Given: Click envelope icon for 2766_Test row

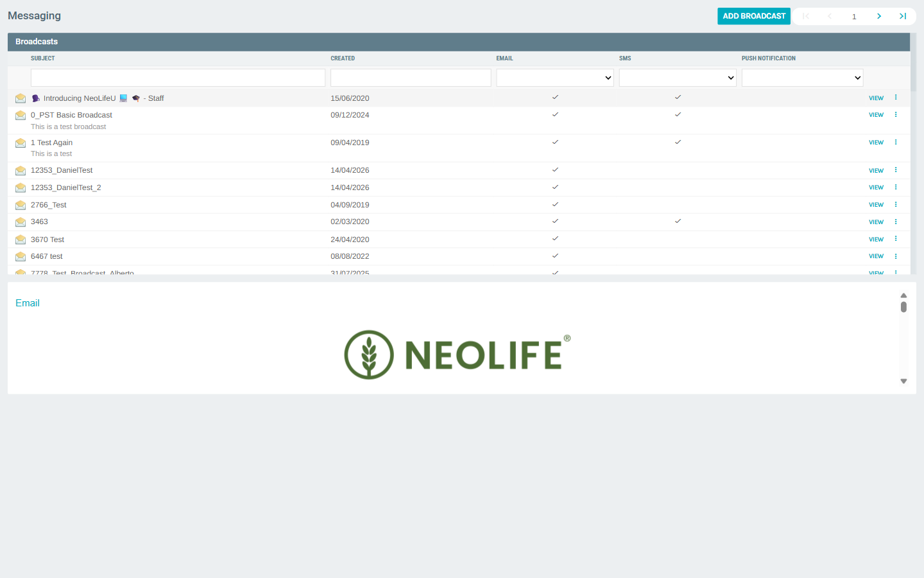Looking at the screenshot, I should click(21, 205).
